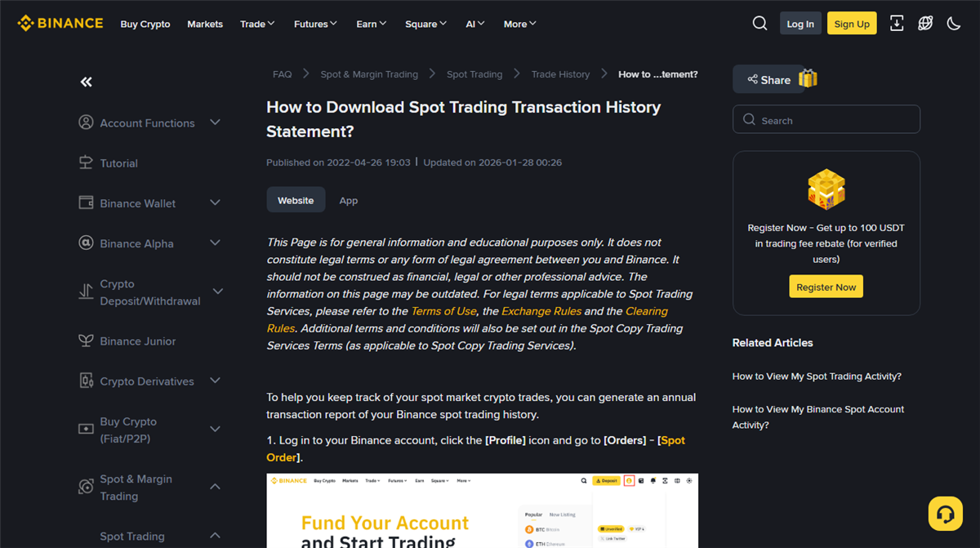The width and height of the screenshot is (980, 548).
Task: Open Binance Junior in sidebar
Action: tap(138, 341)
